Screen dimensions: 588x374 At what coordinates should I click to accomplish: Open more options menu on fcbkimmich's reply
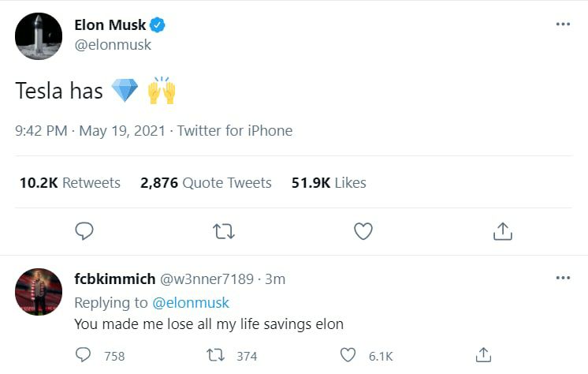(562, 279)
